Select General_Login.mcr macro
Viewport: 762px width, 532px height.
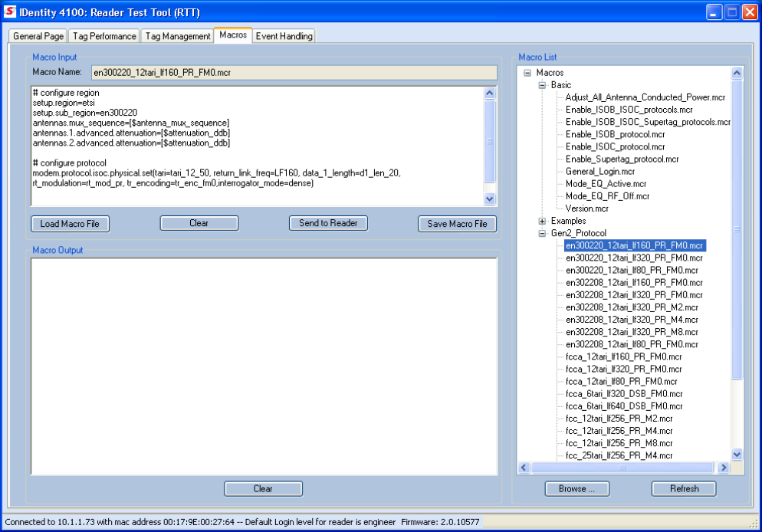pos(599,172)
